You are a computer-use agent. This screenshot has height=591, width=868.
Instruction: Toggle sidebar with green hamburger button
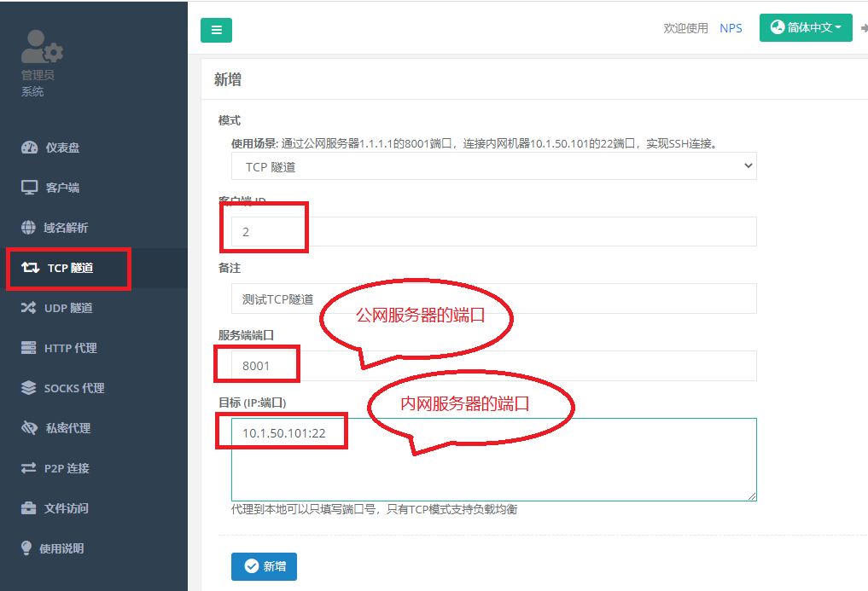(216, 30)
